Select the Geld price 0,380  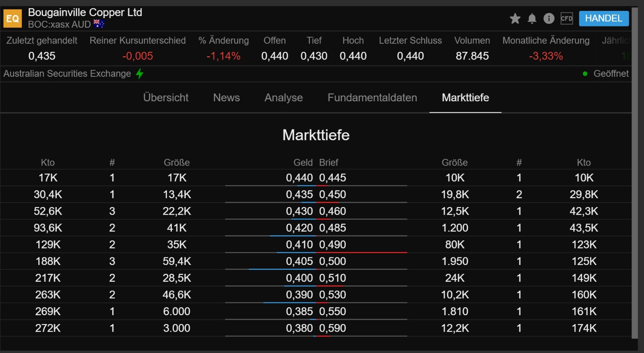(299, 328)
